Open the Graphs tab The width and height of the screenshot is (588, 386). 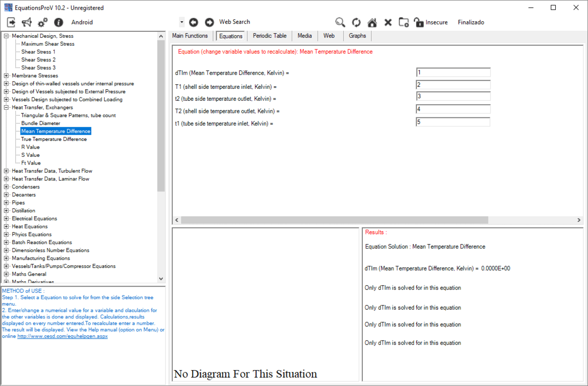click(x=357, y=36)
